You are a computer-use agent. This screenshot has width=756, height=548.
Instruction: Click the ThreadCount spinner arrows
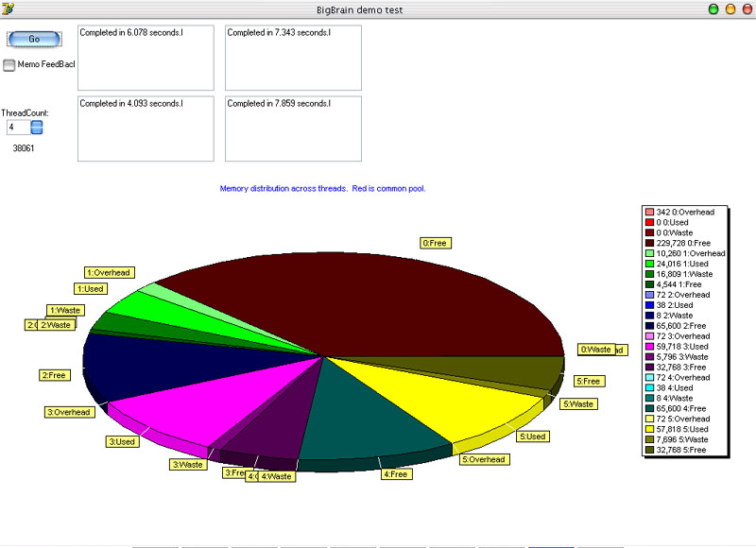pyautogui.click(x=37, y=127)
